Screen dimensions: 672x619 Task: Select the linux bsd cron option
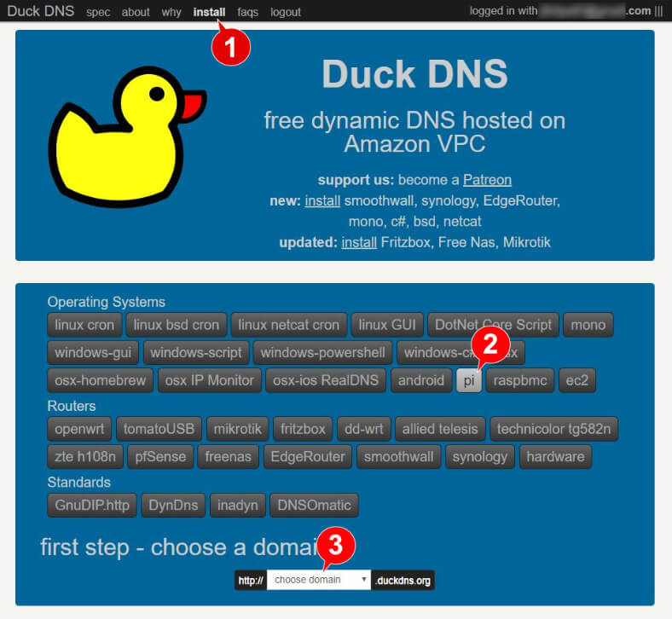pyautogui.click(x=177, y=325)
